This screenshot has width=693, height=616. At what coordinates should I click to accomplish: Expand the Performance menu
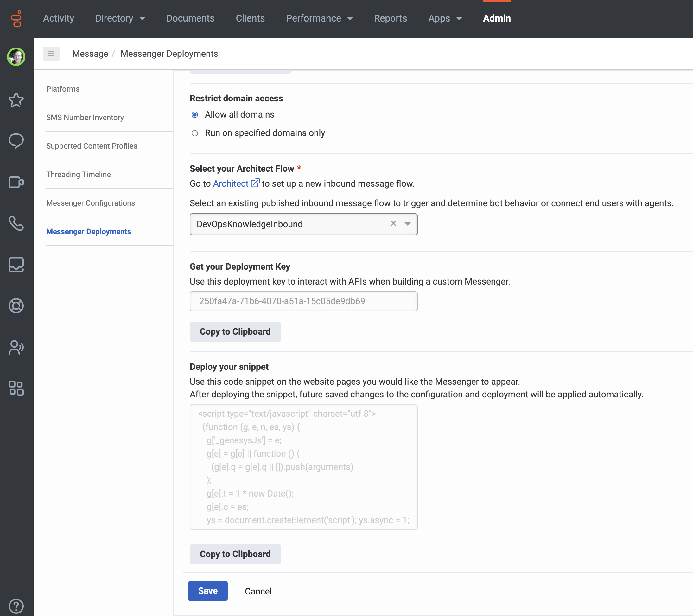pos(319,18)
